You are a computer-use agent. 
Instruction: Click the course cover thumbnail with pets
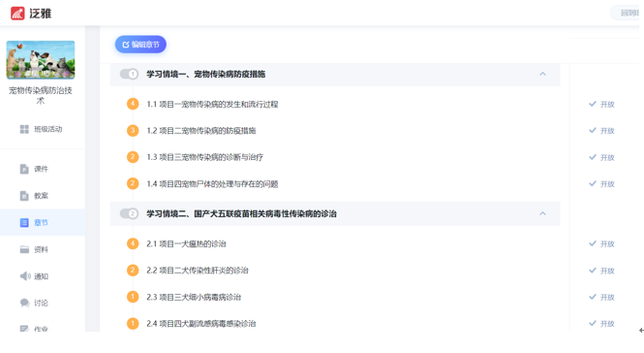pyautogui.click(x=41, y=60)
